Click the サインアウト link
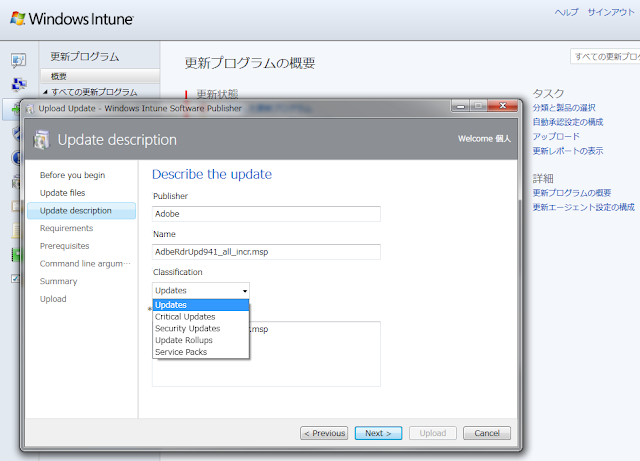Viewport: 640px width, 461px height. tap(611, 12)
